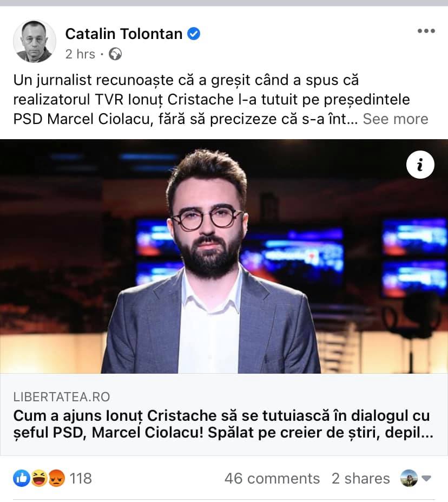
Task: Click the info icon on article image
Action: click(420, 165)
